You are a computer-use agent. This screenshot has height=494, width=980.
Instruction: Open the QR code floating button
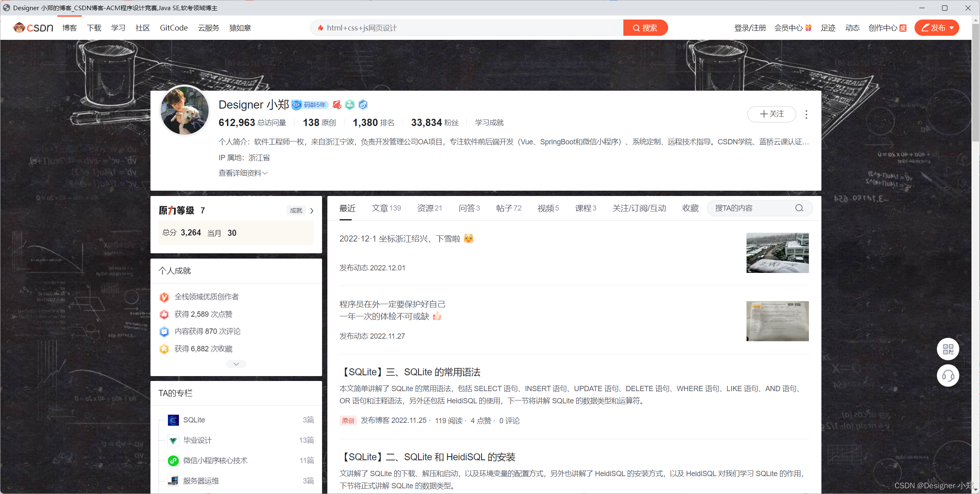948,349
